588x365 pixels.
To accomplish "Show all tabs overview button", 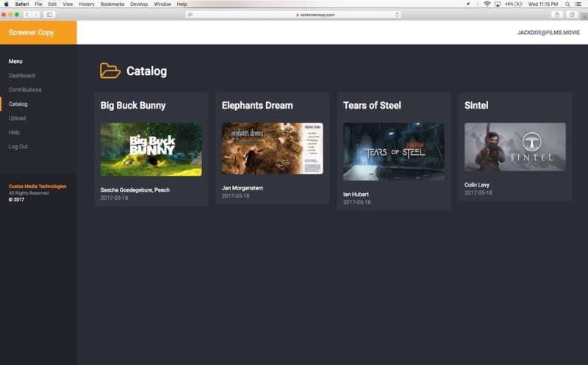I will tap(572, 15).
